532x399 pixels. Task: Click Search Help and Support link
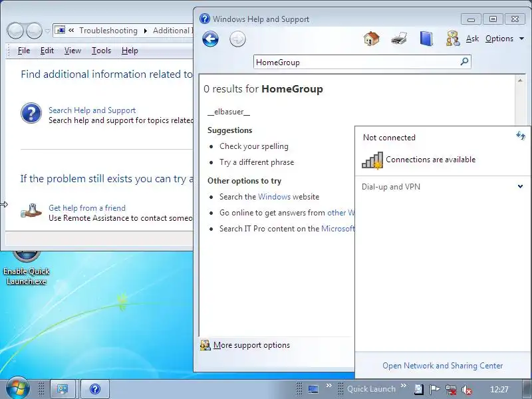pos(92,110)
